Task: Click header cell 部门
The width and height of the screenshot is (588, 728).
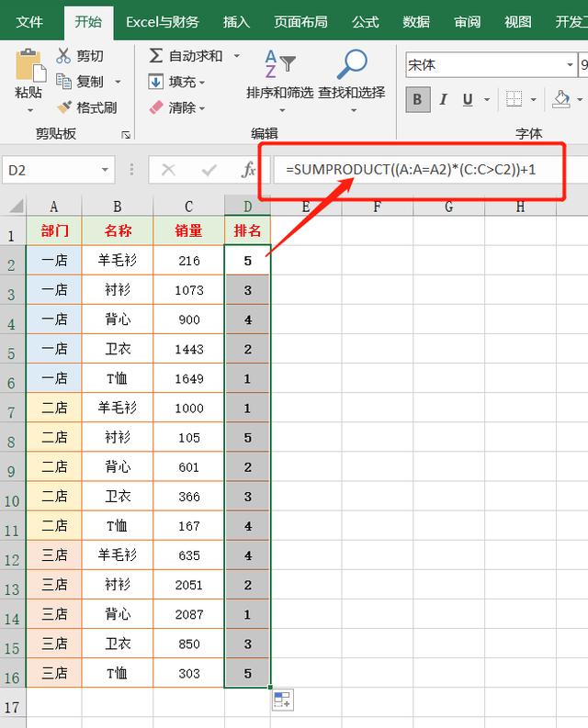Action: (x=54, y=230)
